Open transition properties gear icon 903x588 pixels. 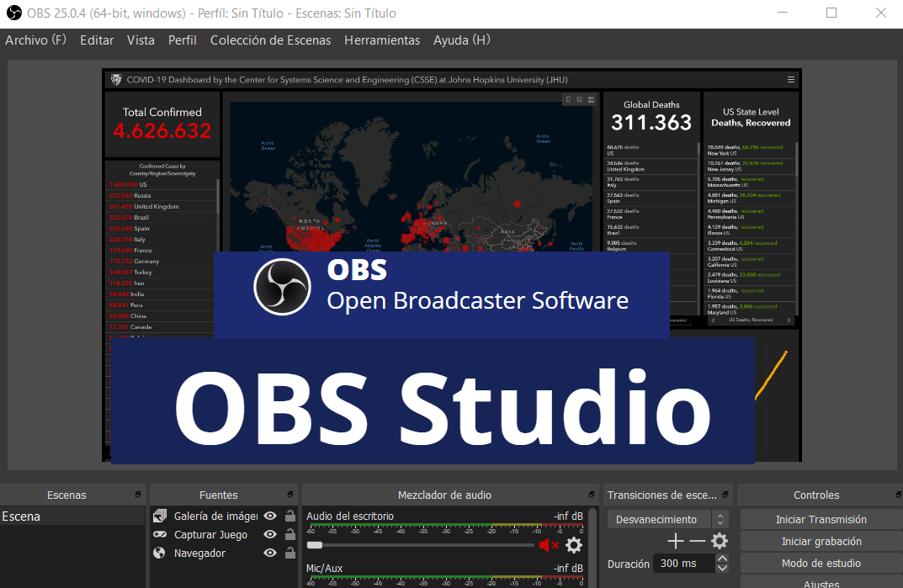719,541
